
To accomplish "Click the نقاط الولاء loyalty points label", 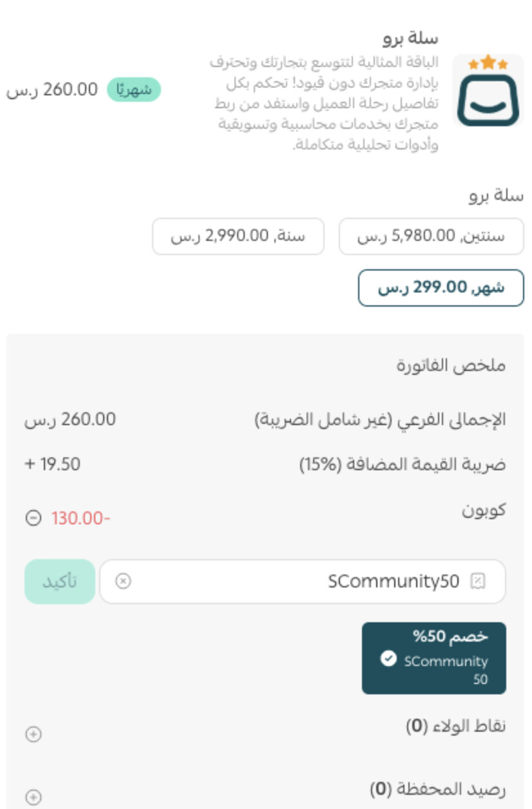I will (x=456, y=726).
